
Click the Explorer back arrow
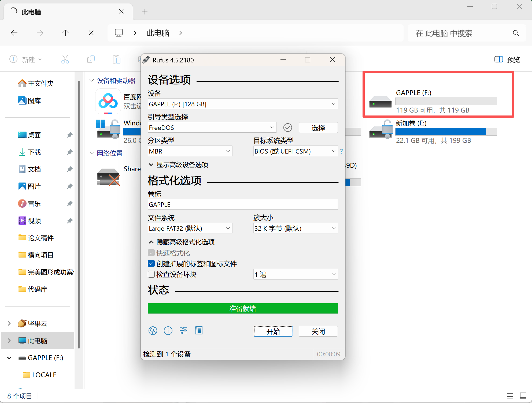click(14, 33)
